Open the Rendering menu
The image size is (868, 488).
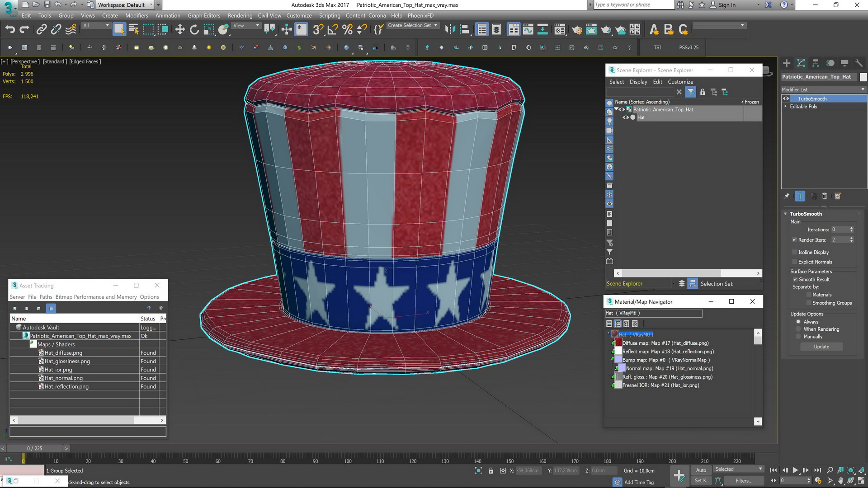[240, 15]
